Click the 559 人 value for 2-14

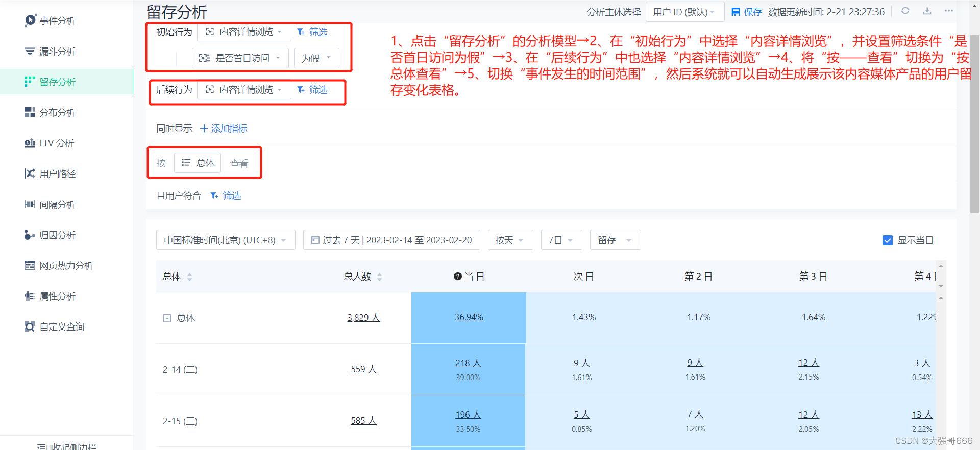(x=363, y=369)
